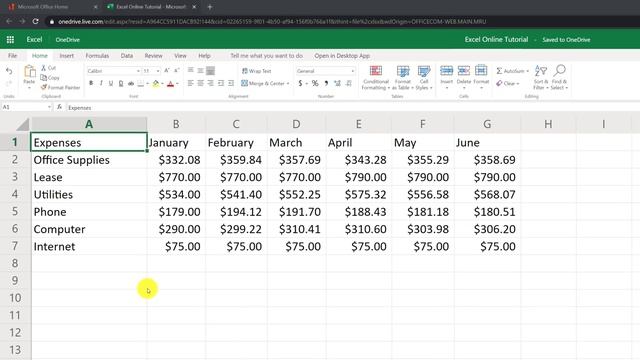The image size is (640, 360).
Task: Open the fill color dropdown arrow
Action: pos(162,84)
